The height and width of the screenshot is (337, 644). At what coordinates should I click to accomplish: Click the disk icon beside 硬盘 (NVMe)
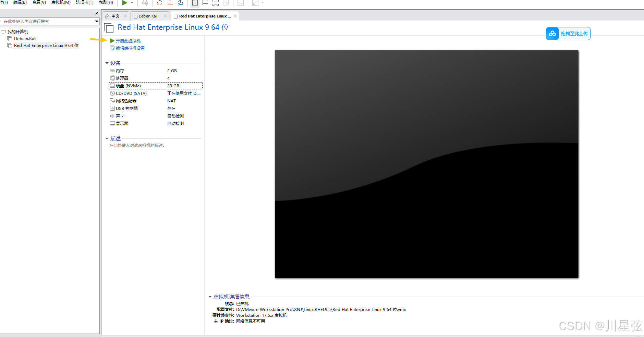coord(112,86)
